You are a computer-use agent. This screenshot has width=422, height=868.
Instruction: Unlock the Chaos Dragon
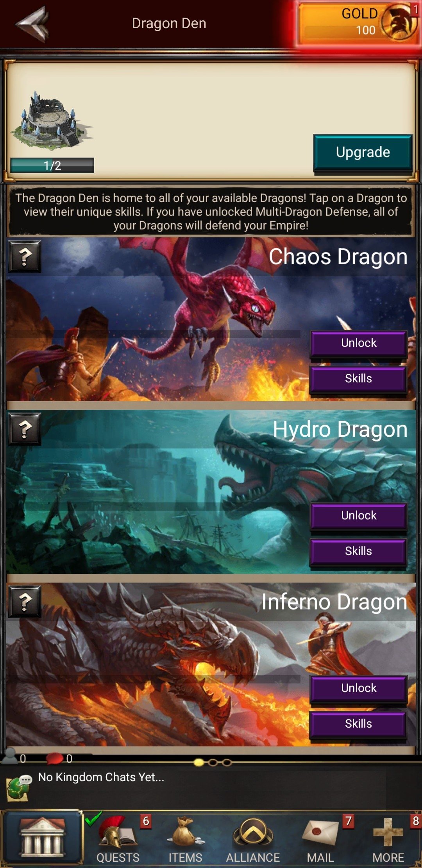[359, 343]
